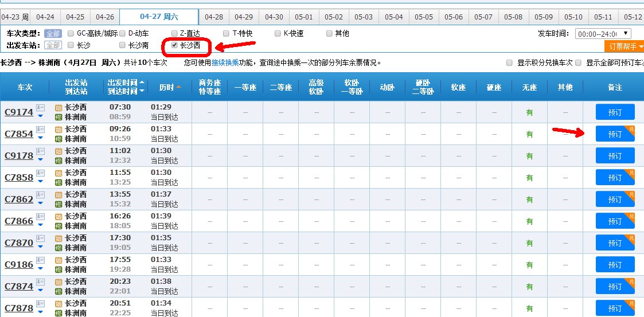
Task: Enable 显示积分兑换车次 checkbox
Action: click(x=509, y=63)
